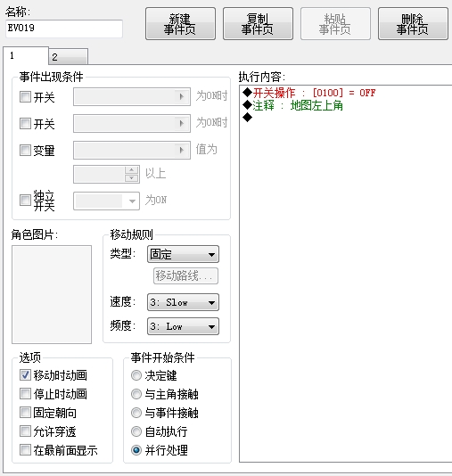Image resolution: width=452 pixels, height=476 pixels.
Task: Open the 频度 dropdown showing 3: Low
Action: click(x=183, y=326)
